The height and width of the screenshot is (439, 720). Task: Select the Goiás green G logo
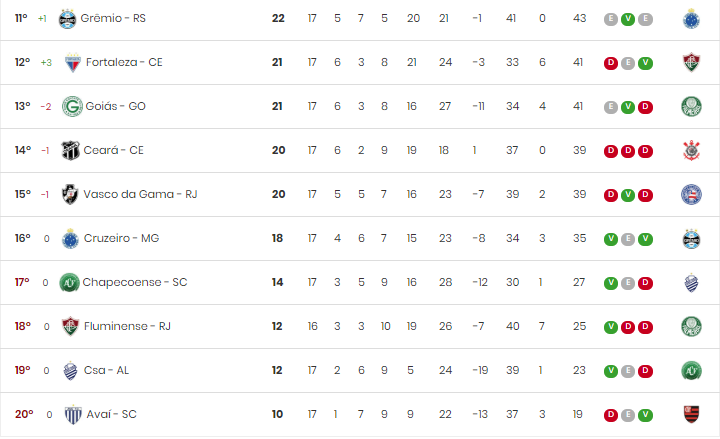(x=72, y=107)
